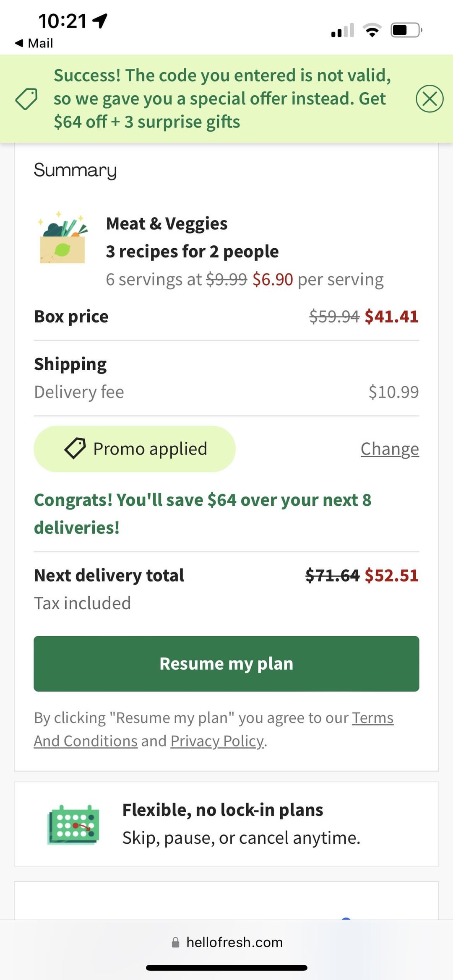Open the Terms And Conditions link
The height and width of the screenshot is (980, 453).
click(86, 741)
